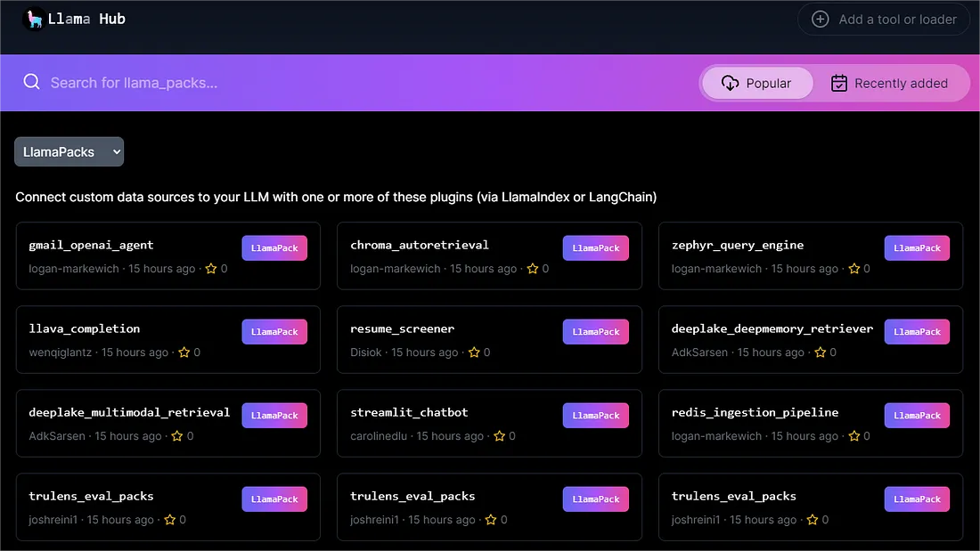Click author carolinedlu on streamlit_chatbot card

[x=378, y=436]
